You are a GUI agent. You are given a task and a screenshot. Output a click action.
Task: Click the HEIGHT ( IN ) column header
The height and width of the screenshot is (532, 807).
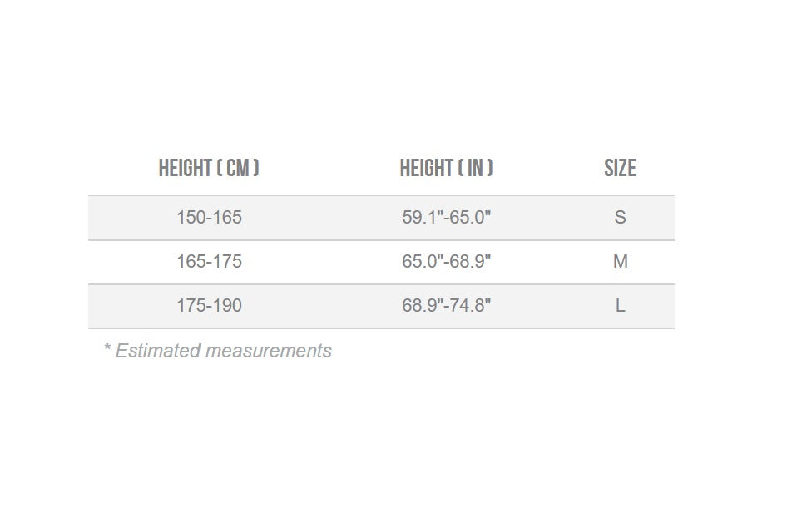coord(446,168)
